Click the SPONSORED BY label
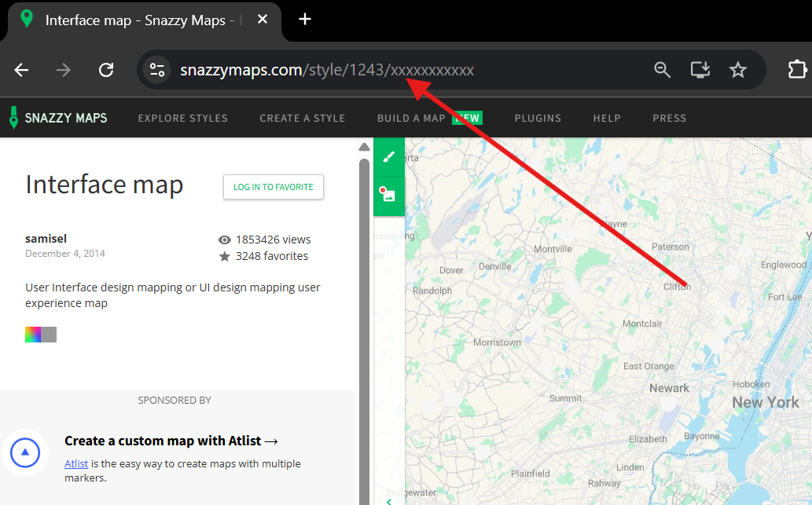The image size is (812, 505). [175, 400]
